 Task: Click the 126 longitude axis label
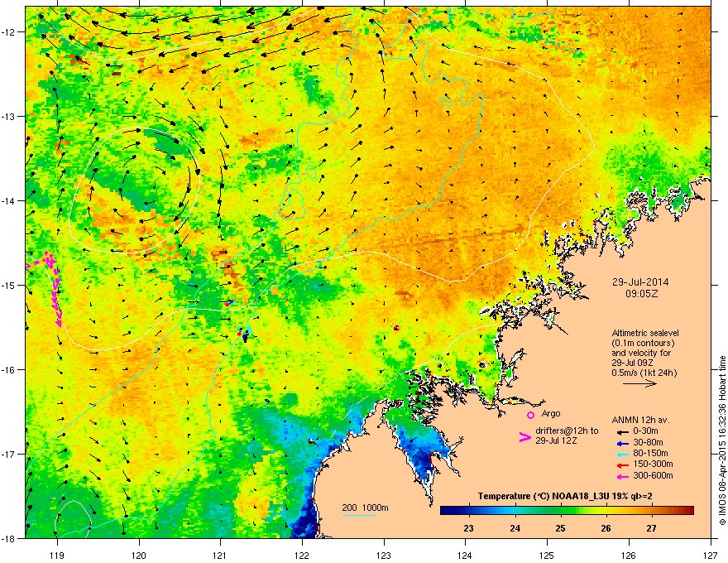(629, 555)
